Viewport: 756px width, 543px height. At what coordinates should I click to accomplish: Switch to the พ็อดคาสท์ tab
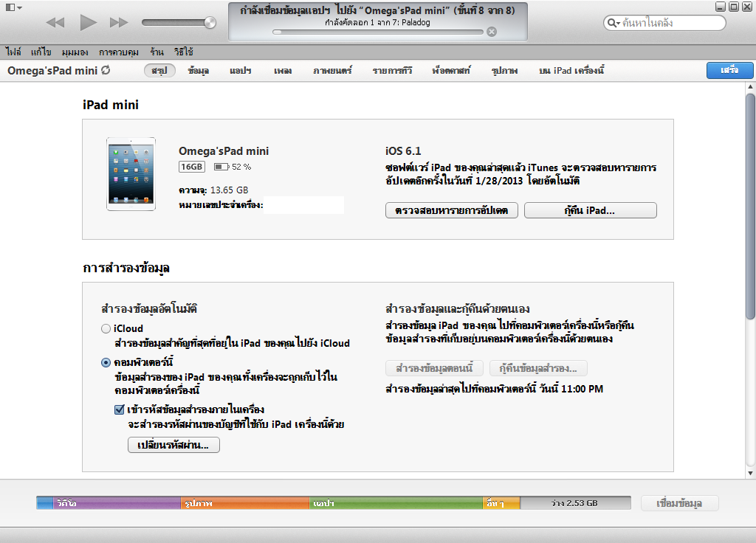pyautogui.click(x=451, y=70)
